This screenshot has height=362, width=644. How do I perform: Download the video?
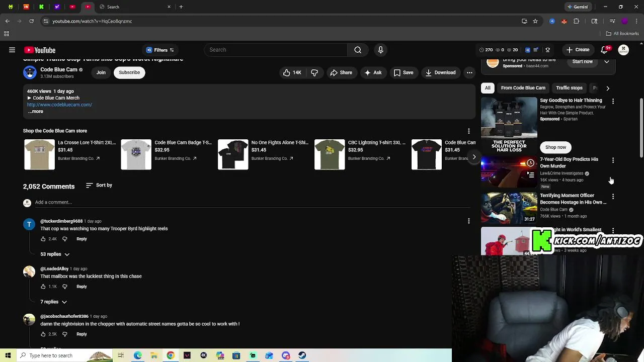440,72
